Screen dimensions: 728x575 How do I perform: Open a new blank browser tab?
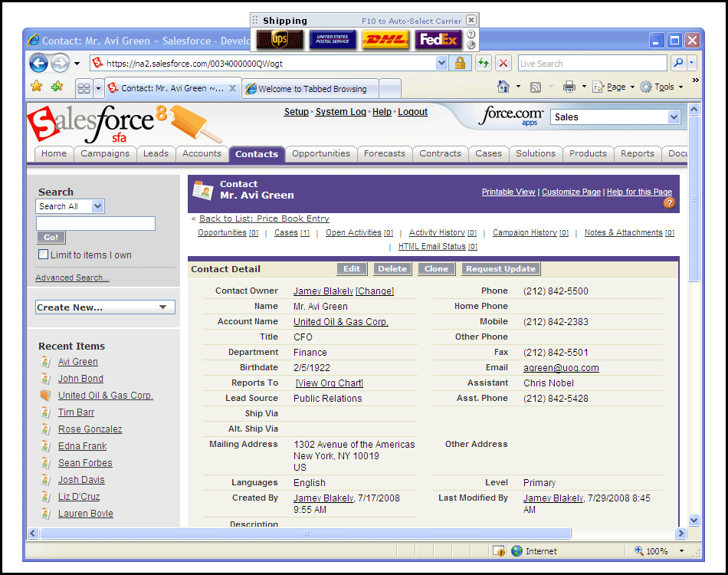[x=390, y=89]
